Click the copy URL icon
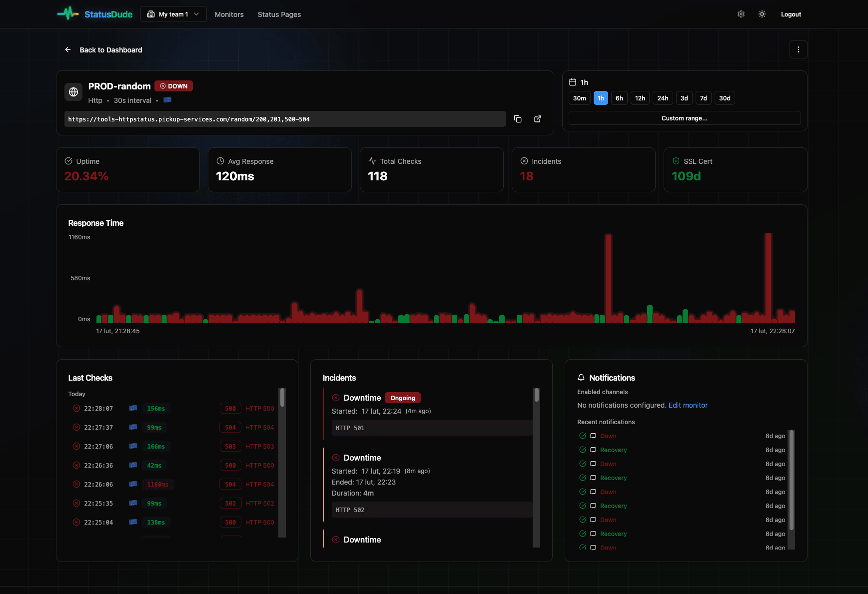The image size is (868, 594). point(518,119)
